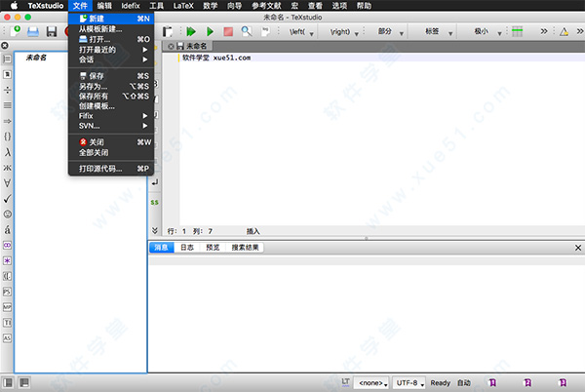The image size is (585, 392).
Task: Select 未命名 in the structure tree
Action: click(36, 58)
